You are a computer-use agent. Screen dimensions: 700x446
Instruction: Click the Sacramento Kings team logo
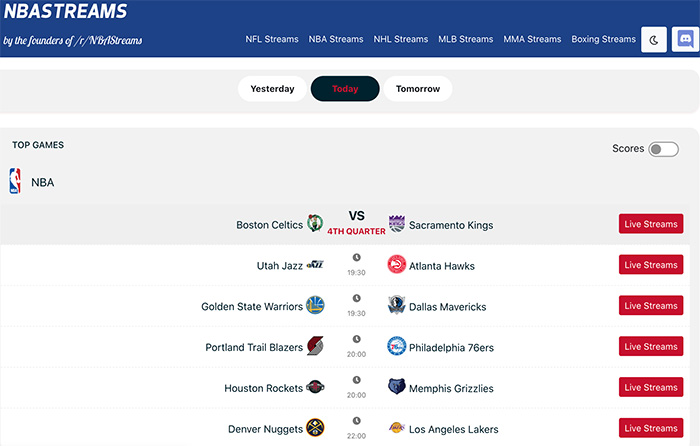tap(397, 224)
